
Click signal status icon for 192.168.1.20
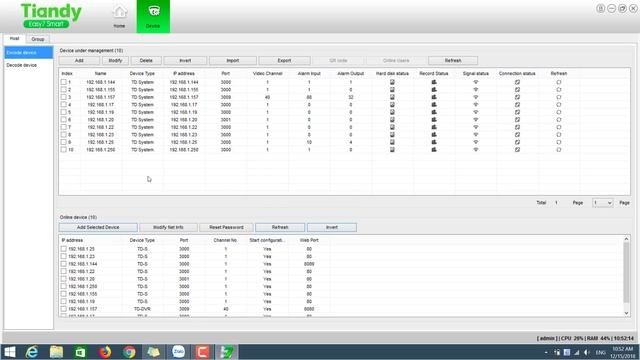click(x=476, y=120)
